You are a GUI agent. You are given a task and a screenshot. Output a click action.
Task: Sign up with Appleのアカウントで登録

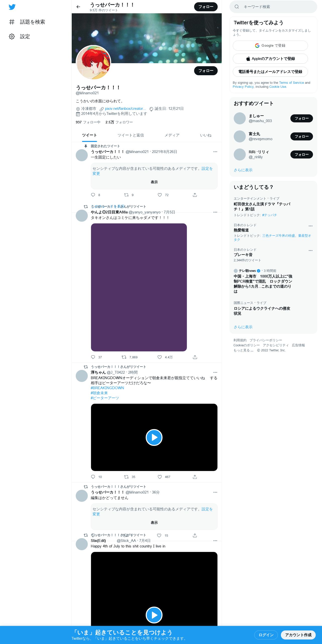point(270,59)
